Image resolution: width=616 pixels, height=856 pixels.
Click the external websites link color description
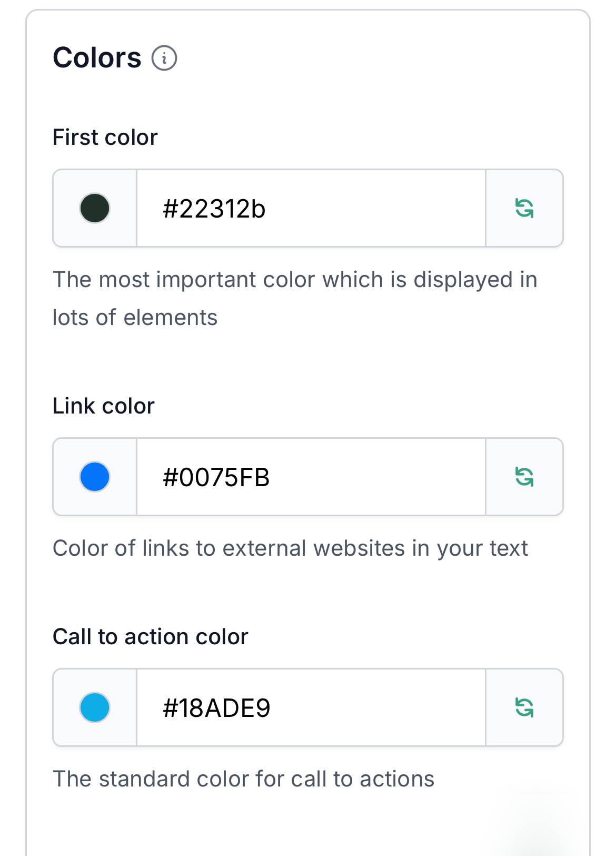pyautogui.click(x=290, y=548)
